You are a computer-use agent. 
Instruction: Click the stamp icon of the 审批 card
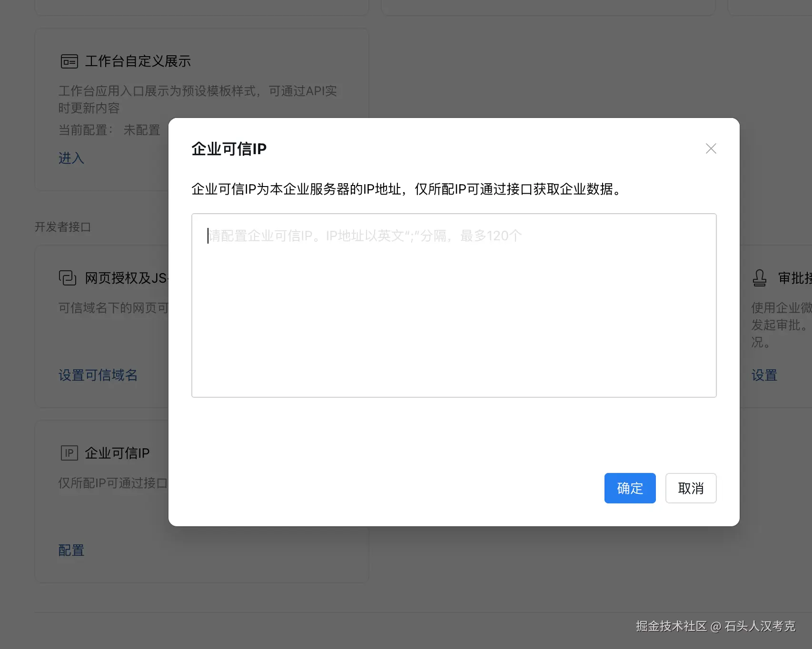pyautogui.click(x=760, y=278)
